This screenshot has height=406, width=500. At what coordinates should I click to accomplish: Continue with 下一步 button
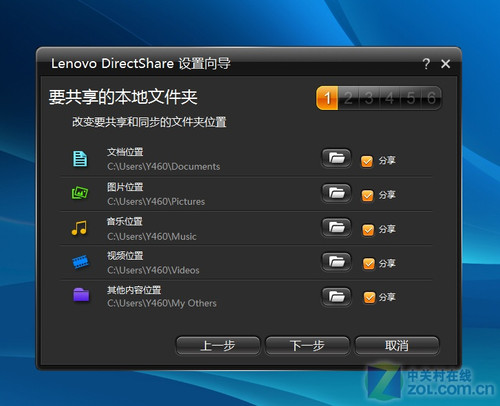[x=307, y=346]
